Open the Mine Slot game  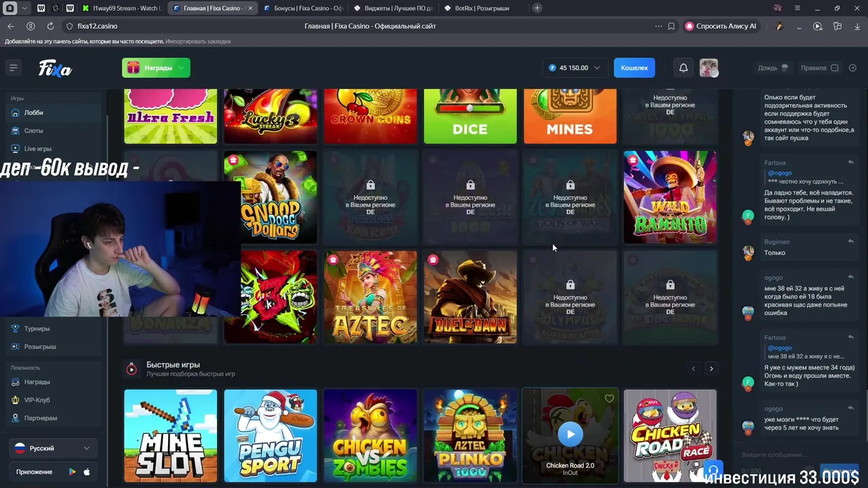click(171, 436)
